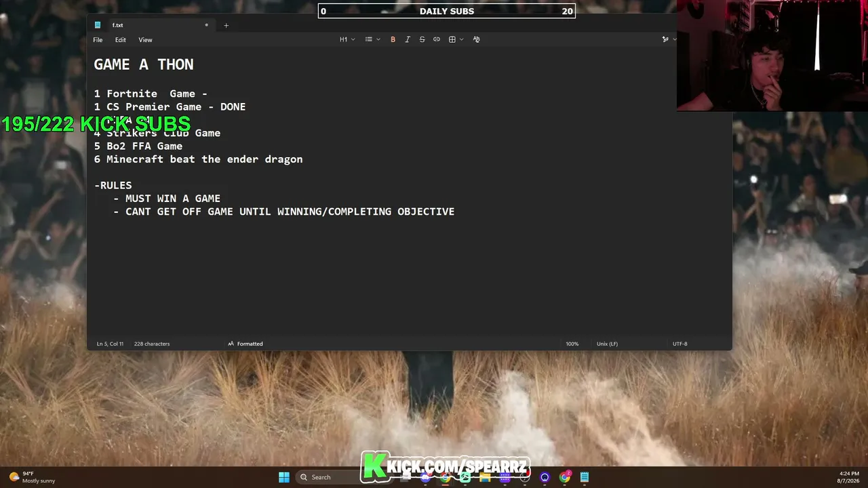Open the Copilot rewrite dropdown
Screen dimensions: 868x488
(x=669, y=39)
